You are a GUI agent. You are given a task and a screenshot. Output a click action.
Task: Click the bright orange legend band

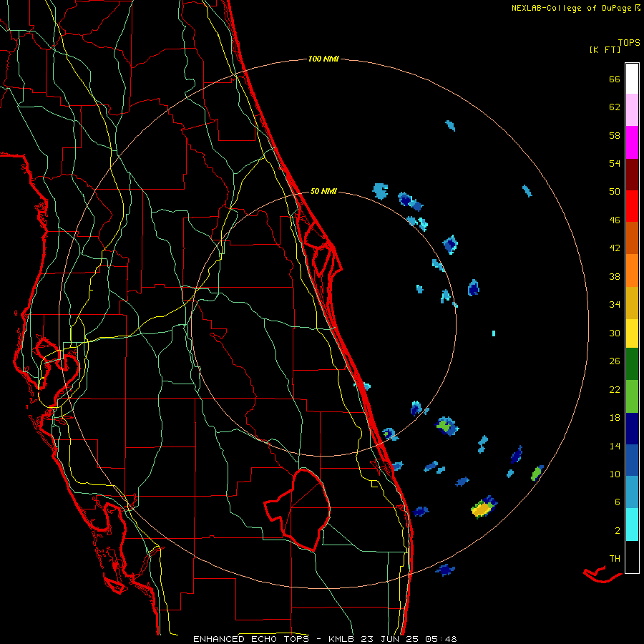[632, 270]
